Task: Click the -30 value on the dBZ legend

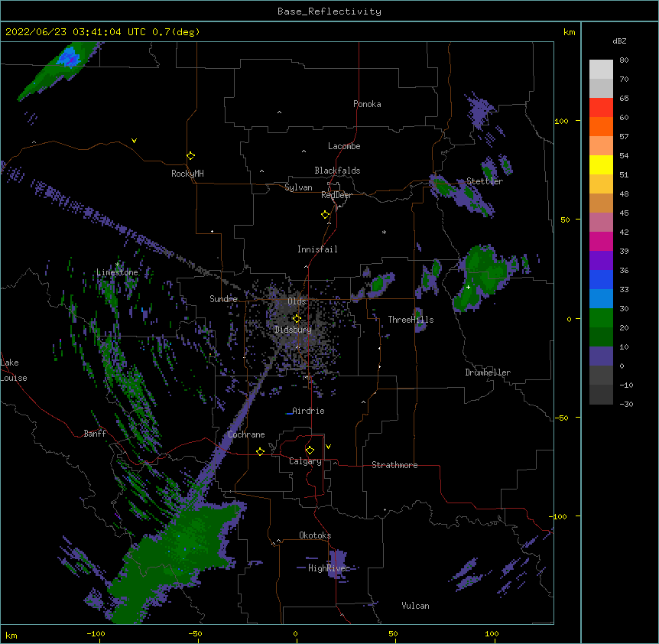Action: pos(626,404)
